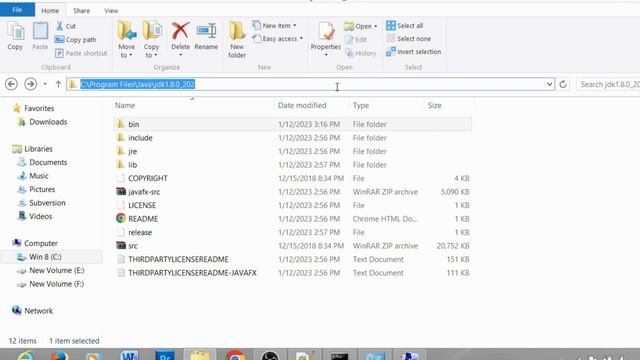Switch to the Home ribbon tab

pos(50,11)
